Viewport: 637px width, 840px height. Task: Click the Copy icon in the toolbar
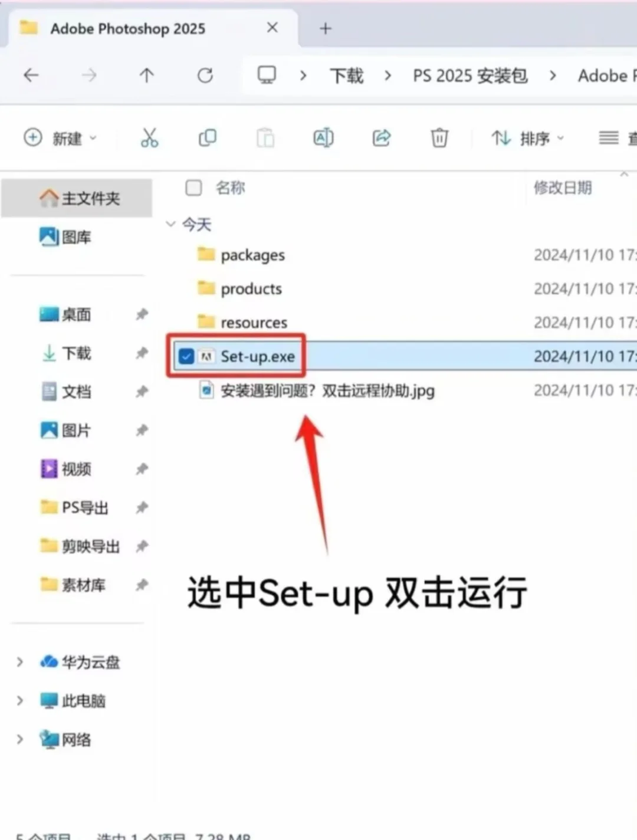click(x=207, y=138)
